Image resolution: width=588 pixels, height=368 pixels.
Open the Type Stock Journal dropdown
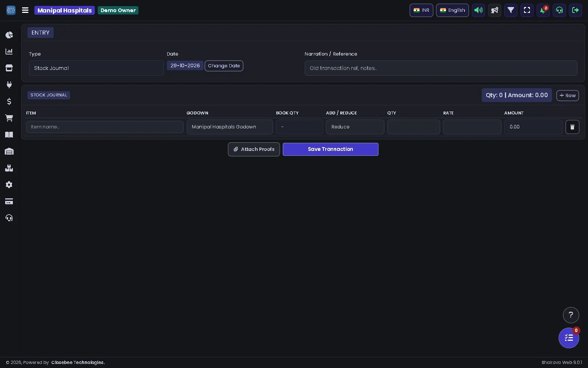(x=96, y=68)
